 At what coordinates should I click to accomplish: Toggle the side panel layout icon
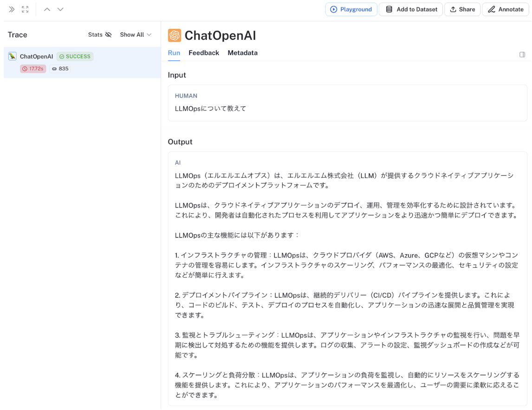(522, 55)
